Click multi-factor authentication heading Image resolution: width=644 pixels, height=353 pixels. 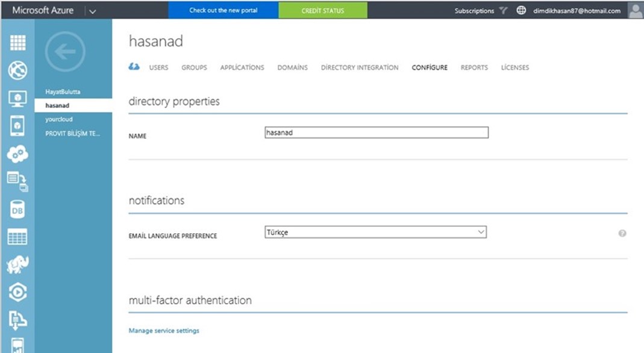[190, 300]
